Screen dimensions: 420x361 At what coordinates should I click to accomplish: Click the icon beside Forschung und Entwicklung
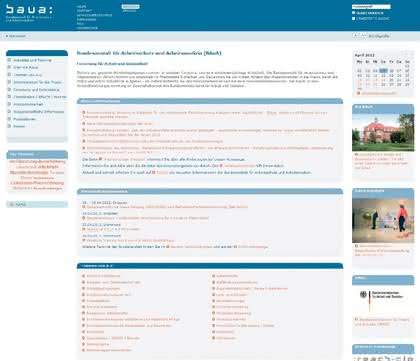point(9,90)
